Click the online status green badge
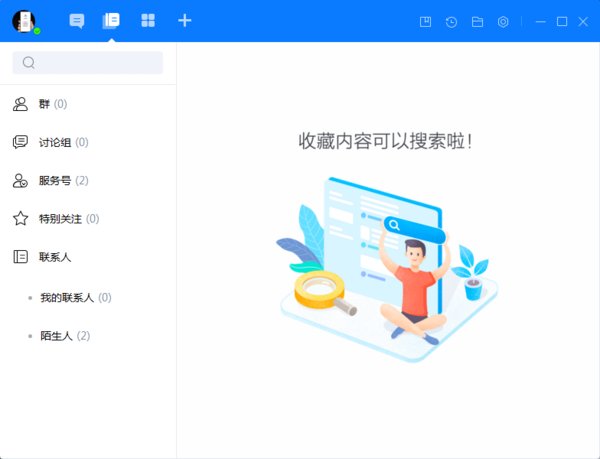Screen dimensions: 600x459 click(x=37, y=31)
